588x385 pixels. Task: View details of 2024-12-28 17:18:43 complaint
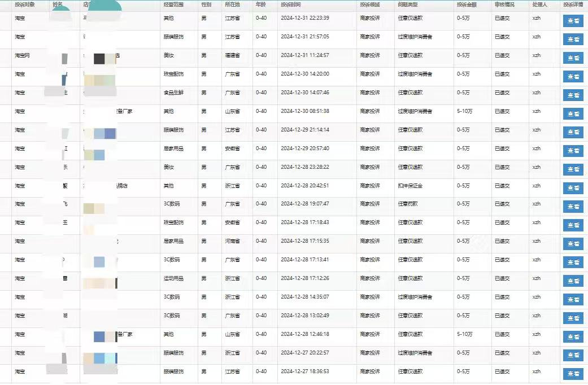pos(573,225)
